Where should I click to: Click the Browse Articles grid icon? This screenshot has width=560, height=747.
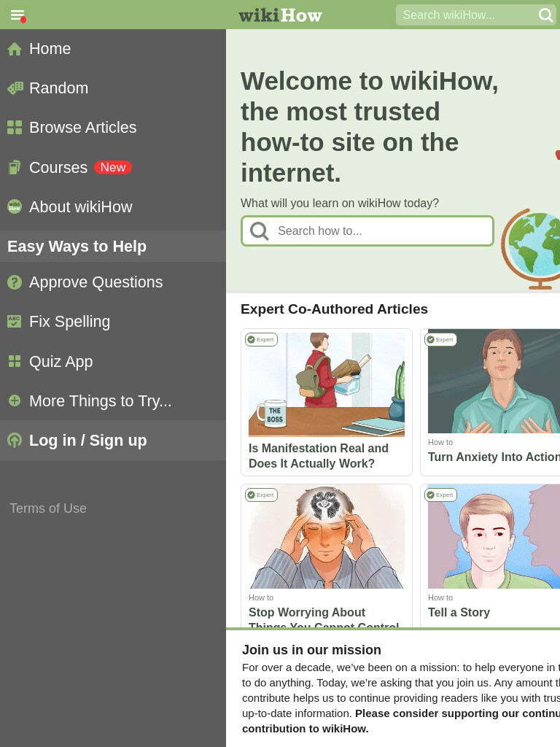point(15,128)
